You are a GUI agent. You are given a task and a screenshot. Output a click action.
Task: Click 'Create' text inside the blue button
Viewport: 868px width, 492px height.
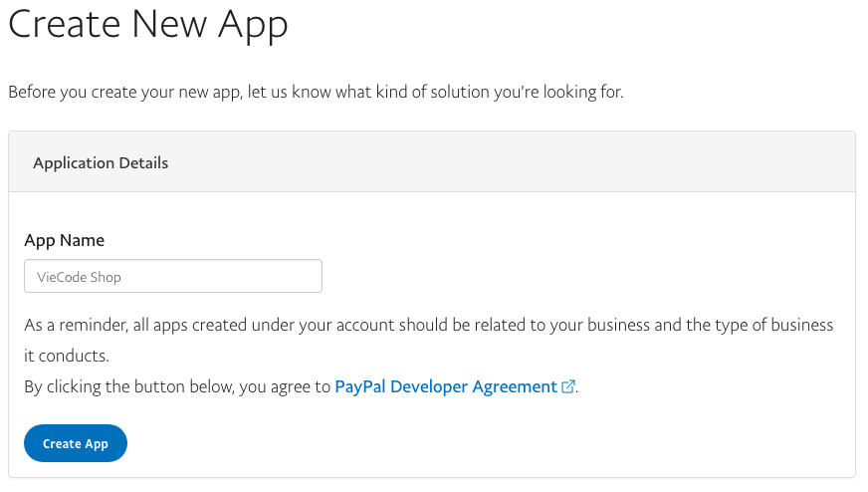(x=61, y=443)
